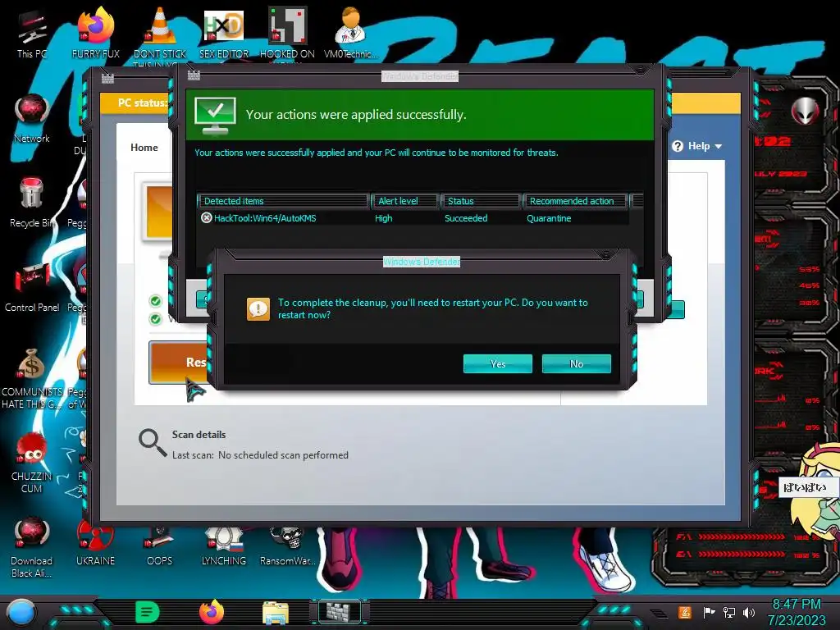Open the HOOKED ON desktop icon
This screenshot has width=840, height=630.
click(287, 34)
